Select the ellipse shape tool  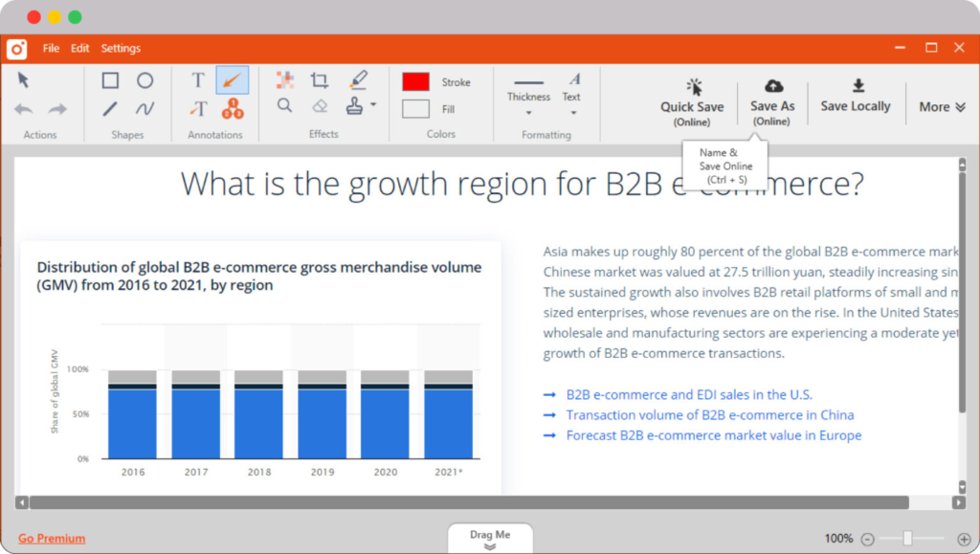pyautogui.click(x=145, y=81)
